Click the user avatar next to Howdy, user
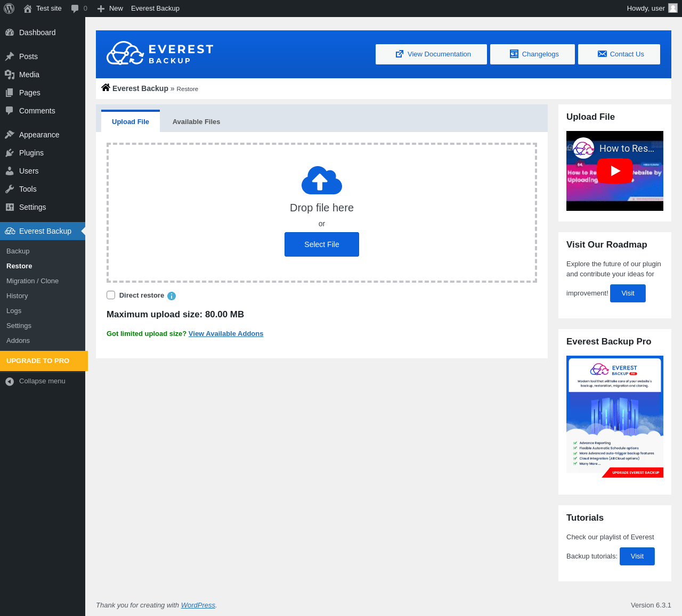The height and width of the screenshot is (616, 682). 673,8
